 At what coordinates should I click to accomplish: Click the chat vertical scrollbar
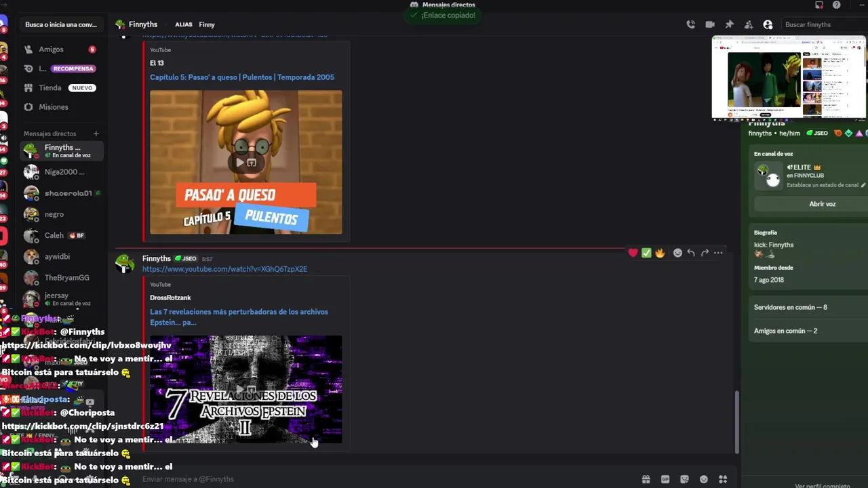[x=736, y=422]
